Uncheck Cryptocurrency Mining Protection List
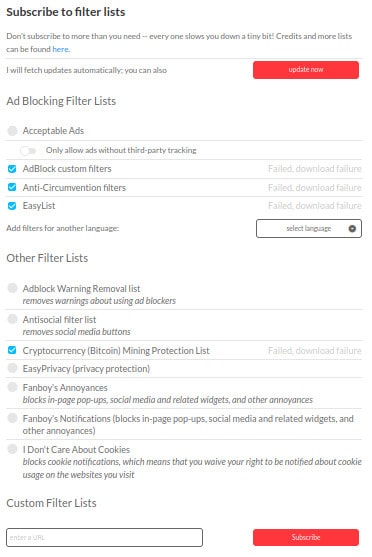 coord(12,350)
